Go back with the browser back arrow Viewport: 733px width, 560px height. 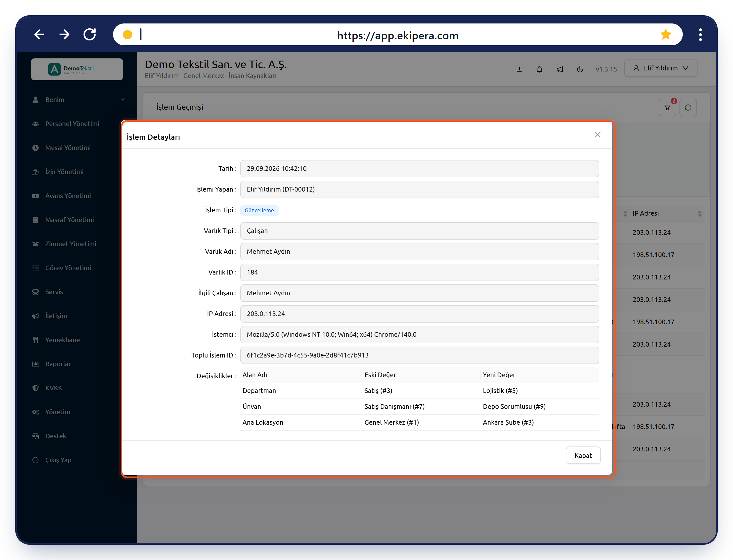coord(39,34)
